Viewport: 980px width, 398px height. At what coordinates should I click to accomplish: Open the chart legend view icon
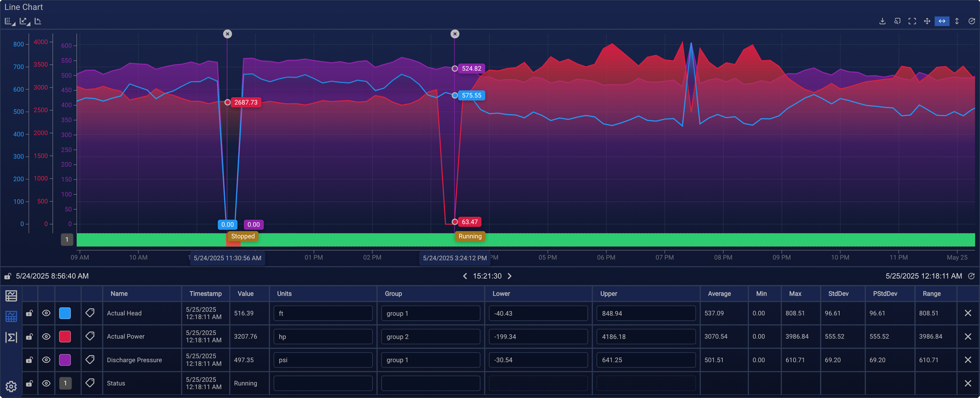click(x=11, y=296)
